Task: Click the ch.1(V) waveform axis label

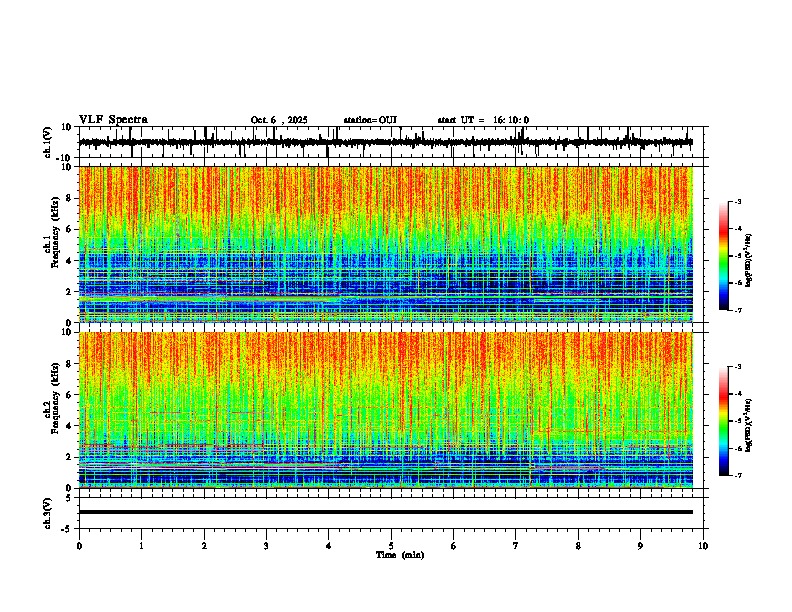Action: (x=47, y=142)
